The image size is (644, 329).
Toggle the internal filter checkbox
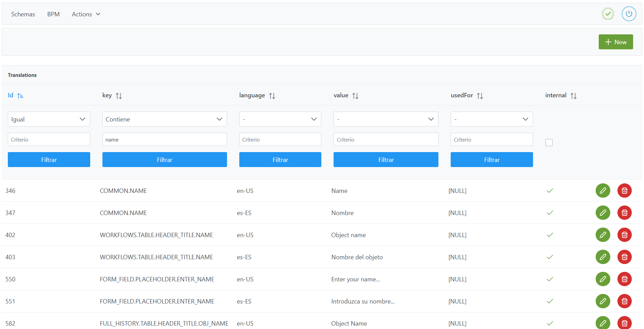(x=549, y=143)
